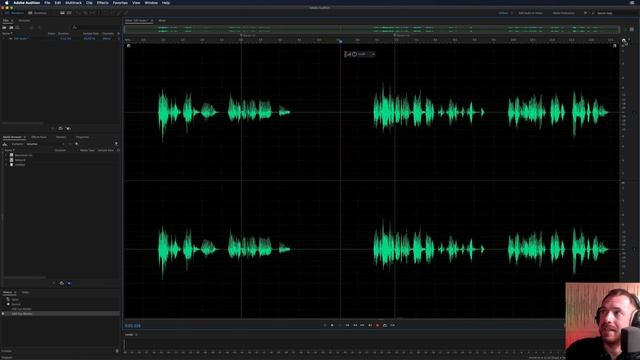
Task: Click the shortcuts icon at Media Browser right edge
Action: click(x=116, y=144)
